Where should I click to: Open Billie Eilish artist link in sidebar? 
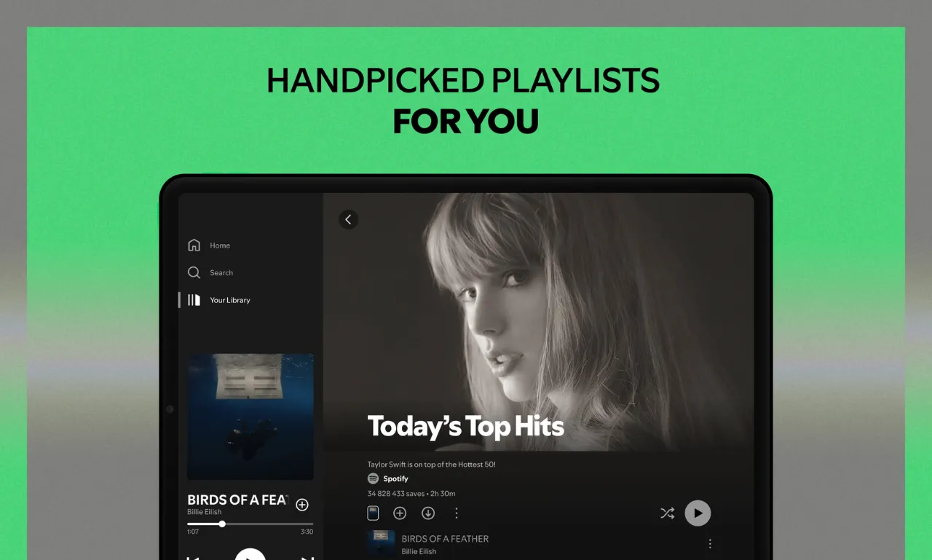click(204, 512)
